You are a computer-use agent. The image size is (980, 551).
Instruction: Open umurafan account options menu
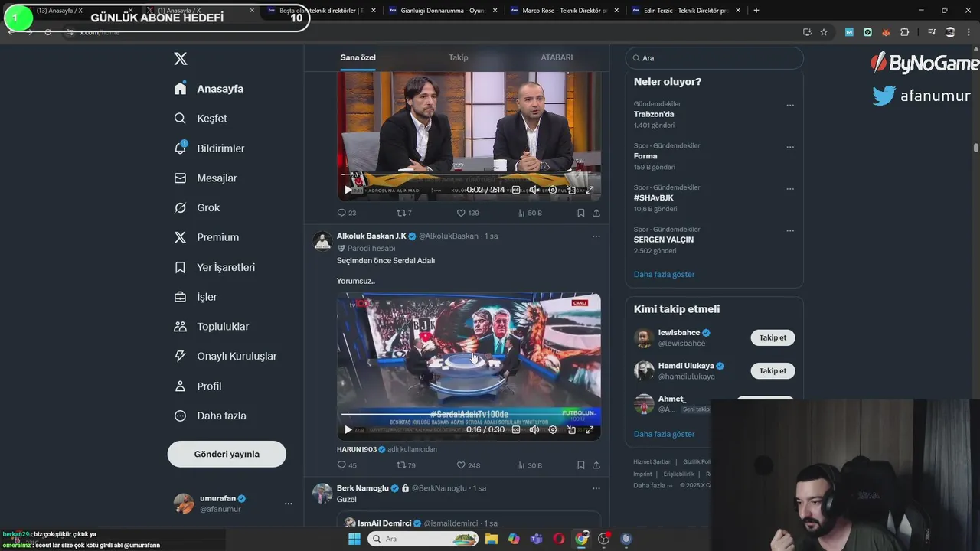(289, 504)
